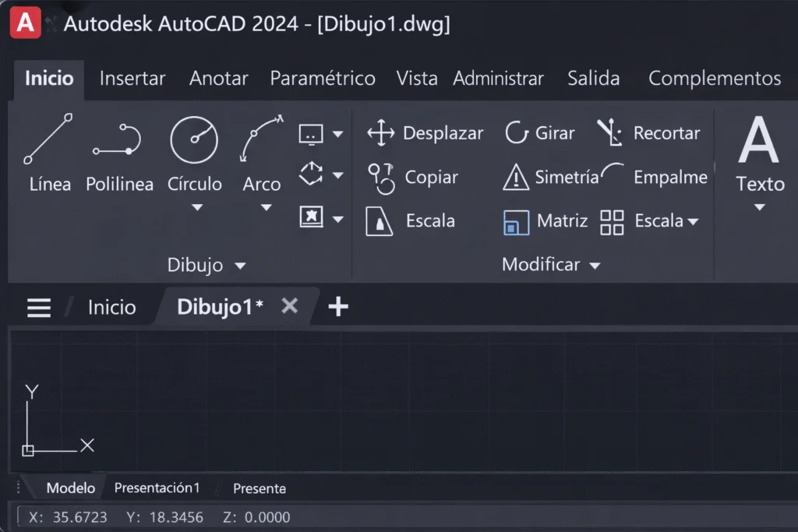Open the Paramétrico ribbon tab
Viewport: 798px width, 532px height.
(x=322, y=78)
